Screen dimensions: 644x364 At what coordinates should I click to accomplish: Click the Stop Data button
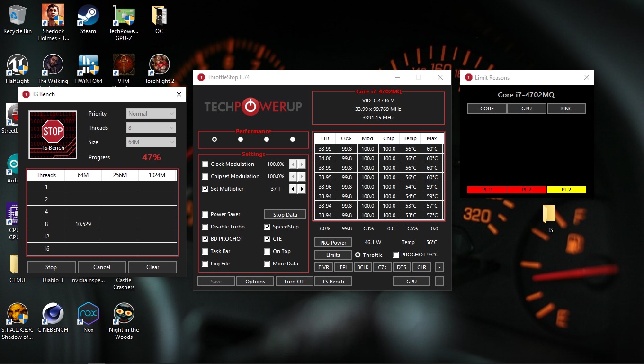tap(285, 215)
